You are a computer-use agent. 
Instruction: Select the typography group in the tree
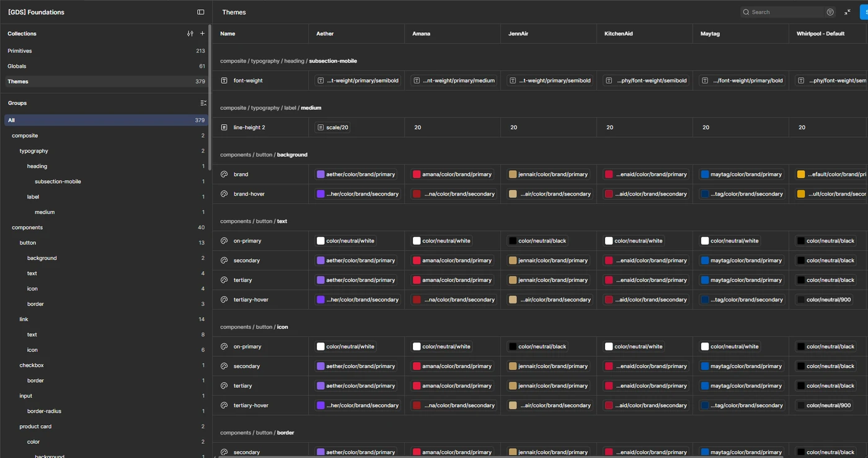(106, 151)
